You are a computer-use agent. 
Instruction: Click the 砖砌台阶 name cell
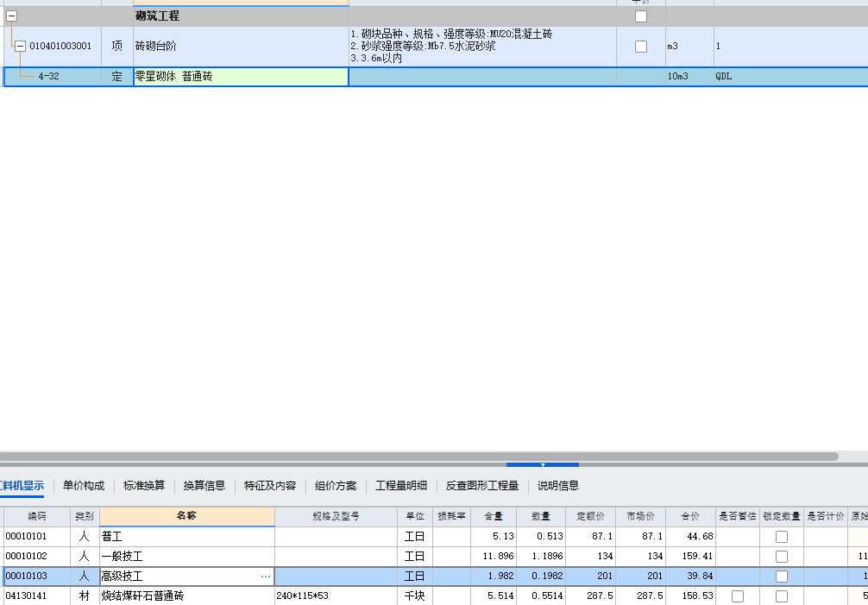[241, 46]
